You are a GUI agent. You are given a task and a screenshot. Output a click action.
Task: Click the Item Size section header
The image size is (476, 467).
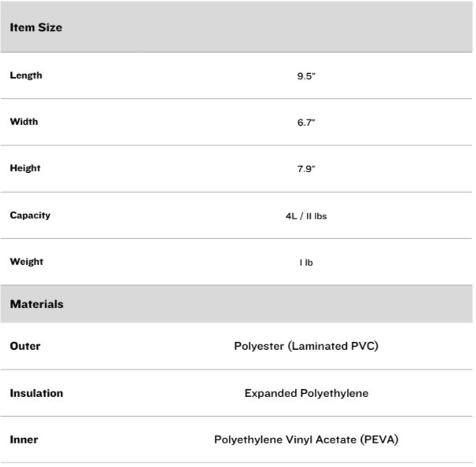(x=36, y=28)
